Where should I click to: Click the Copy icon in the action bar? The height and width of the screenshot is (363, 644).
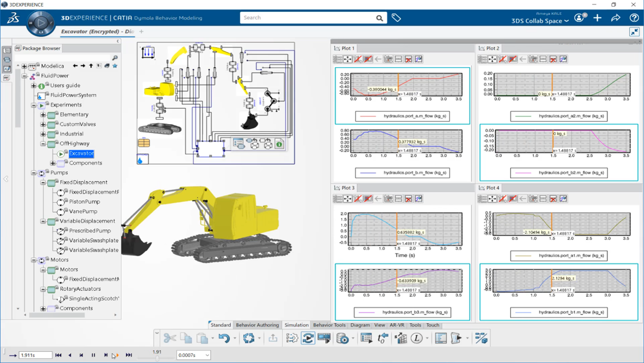pos(186,338)
